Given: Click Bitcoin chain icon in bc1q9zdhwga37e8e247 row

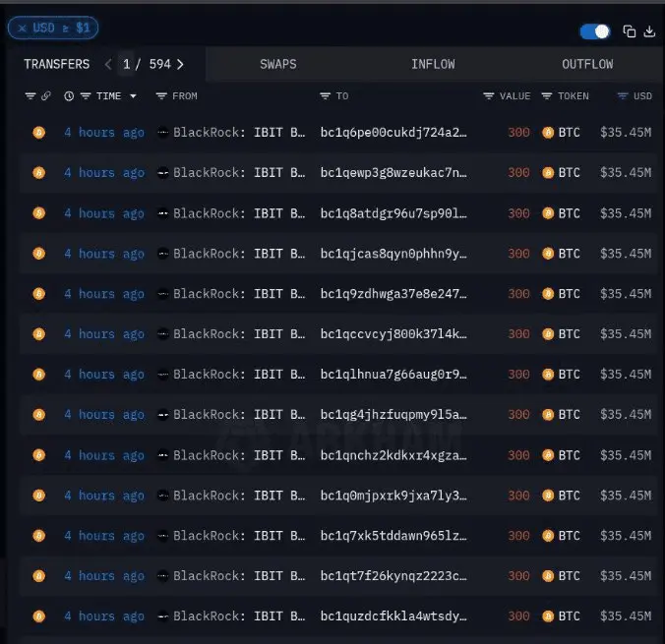Looking at the screenshot, I should click(x=39, y=294).
